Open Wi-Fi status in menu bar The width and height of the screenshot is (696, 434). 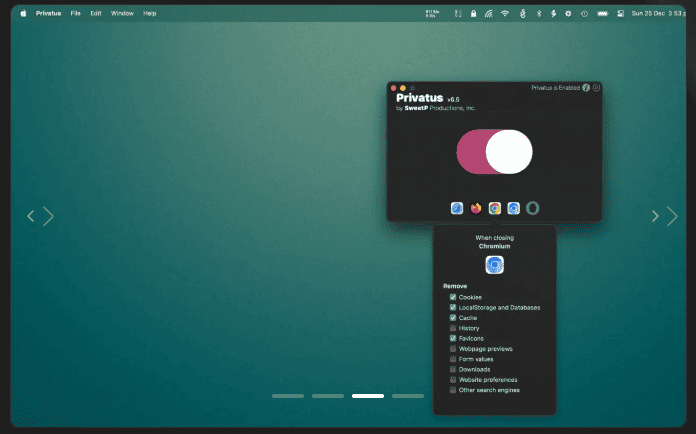click(x=505, y=14)
